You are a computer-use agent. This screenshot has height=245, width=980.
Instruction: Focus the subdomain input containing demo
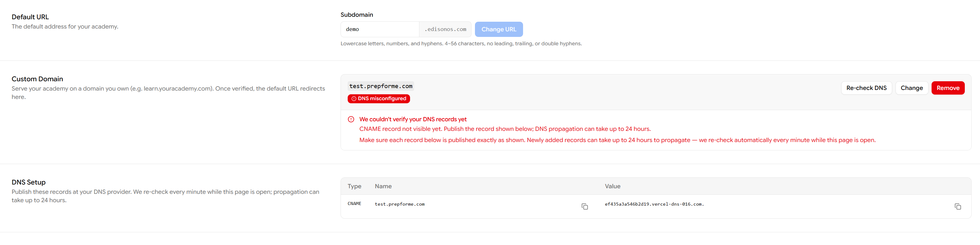(380, 29)
